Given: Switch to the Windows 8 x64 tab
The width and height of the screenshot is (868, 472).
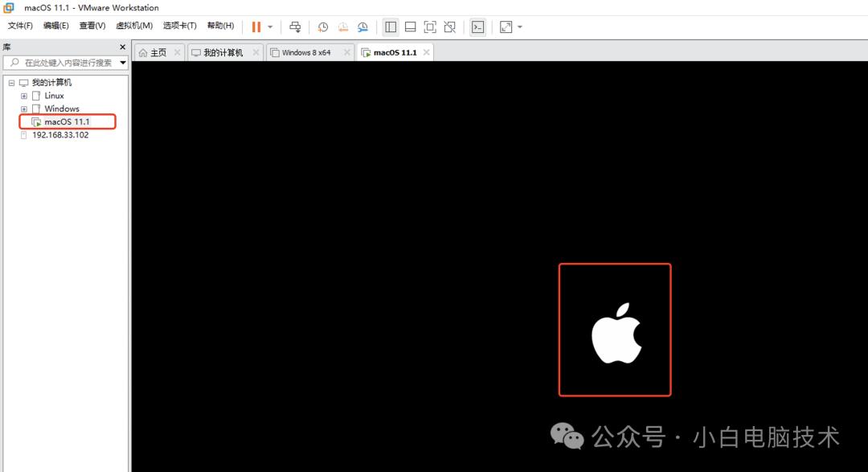Looking at the screenshot, I should pyautogui.click(x=308, y=51).
